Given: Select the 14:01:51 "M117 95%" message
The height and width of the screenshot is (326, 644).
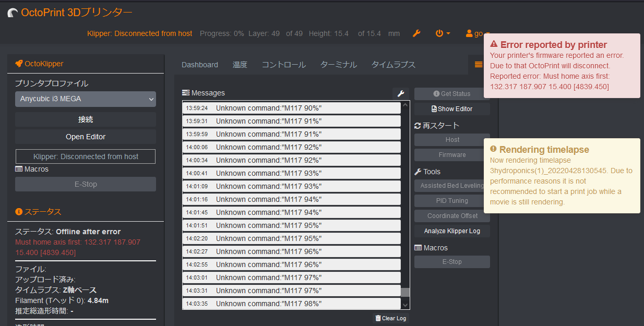Looking at the screenshot, I should click(291, 225).
